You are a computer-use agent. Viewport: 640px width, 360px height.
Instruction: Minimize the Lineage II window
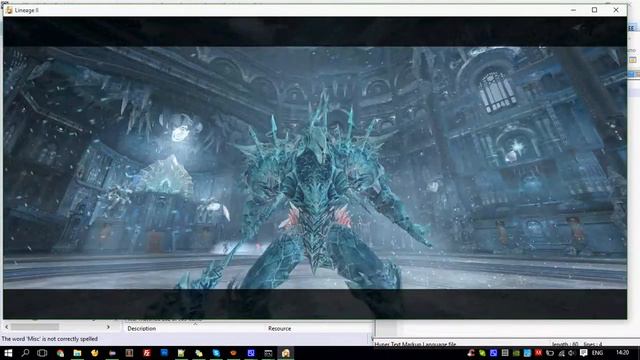click(x=573, y=10)
